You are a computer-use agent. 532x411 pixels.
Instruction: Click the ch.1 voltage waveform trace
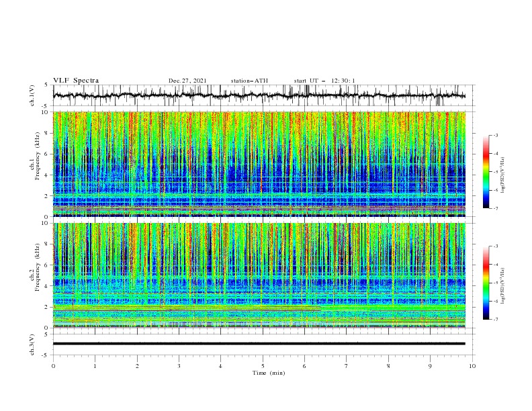coord(259,95)
